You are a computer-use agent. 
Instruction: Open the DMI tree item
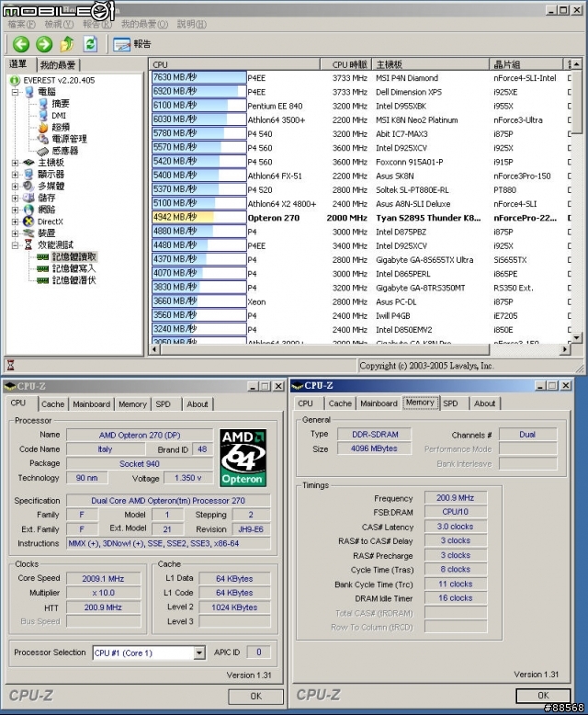(x=59, y=116)
